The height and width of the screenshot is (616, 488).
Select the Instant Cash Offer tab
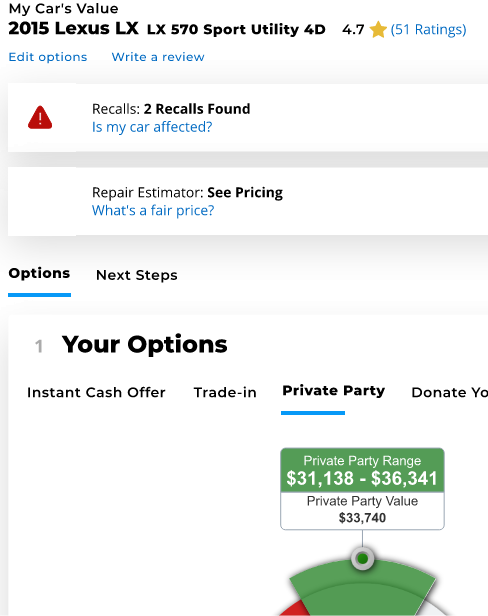tap(96, 392)
